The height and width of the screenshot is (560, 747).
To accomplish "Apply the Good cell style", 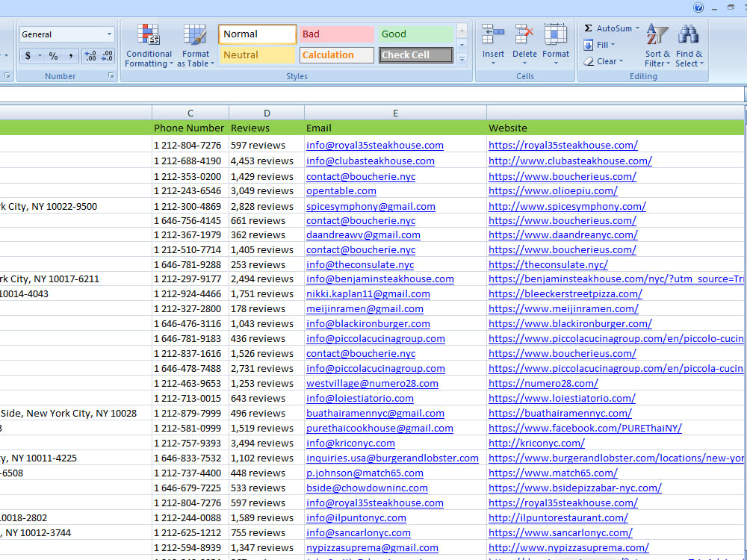I will [x=415, y=34].
